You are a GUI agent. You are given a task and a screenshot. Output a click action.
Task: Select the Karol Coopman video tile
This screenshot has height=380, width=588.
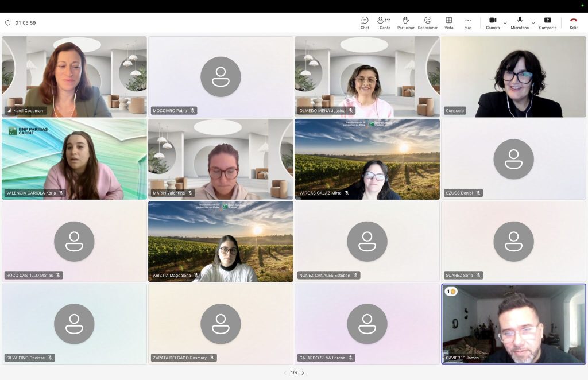pos(74,77)
